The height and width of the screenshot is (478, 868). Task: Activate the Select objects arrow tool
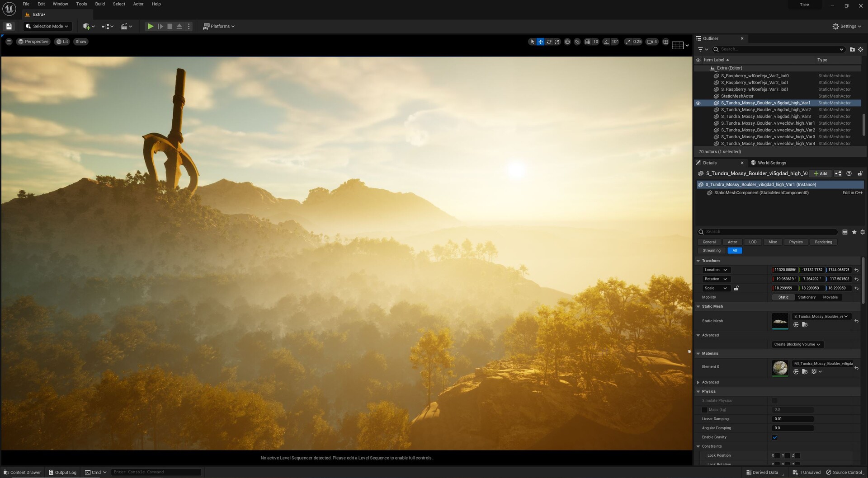tap(532, 42)
